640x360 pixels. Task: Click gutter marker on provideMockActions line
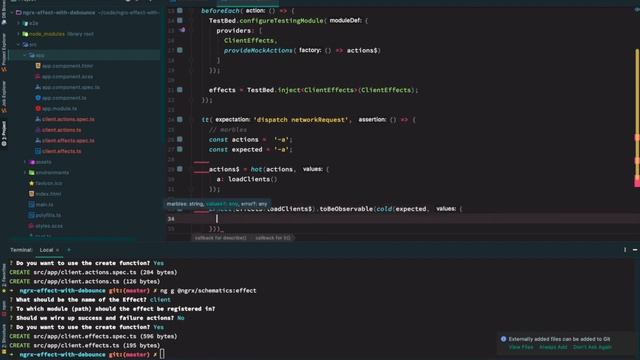click(180, 50)
